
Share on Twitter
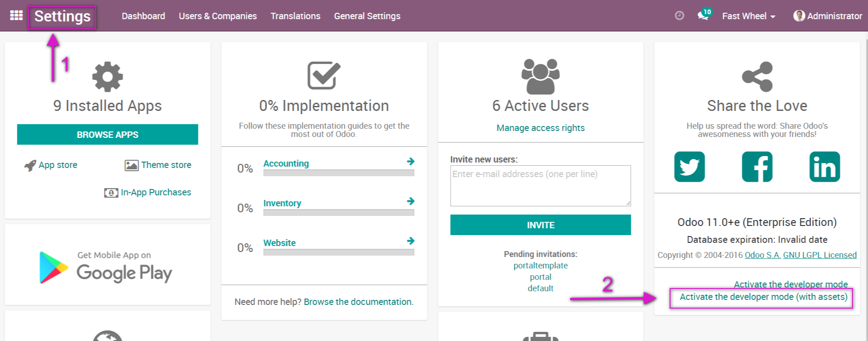coord(690,167)
